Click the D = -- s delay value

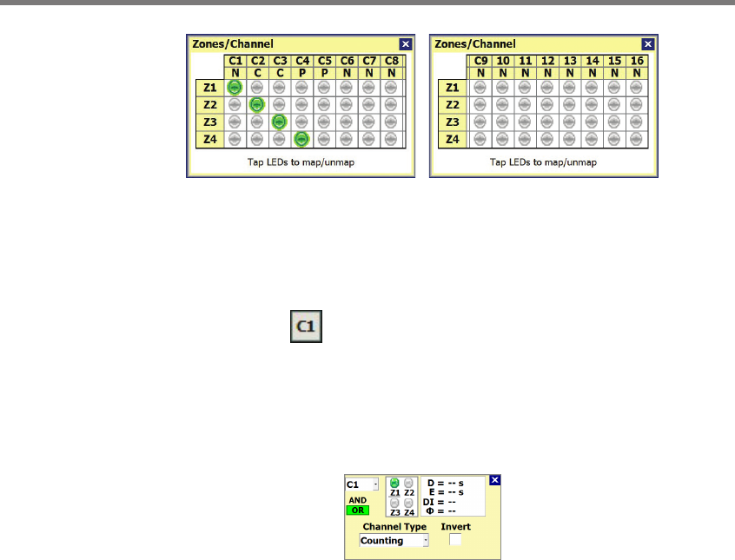coord(446,483)
